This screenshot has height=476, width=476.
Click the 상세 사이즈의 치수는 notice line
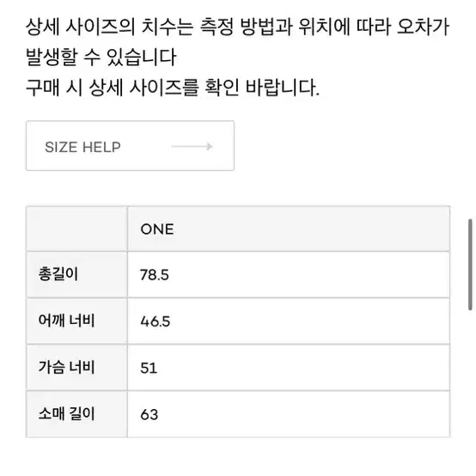pos(237,27)
